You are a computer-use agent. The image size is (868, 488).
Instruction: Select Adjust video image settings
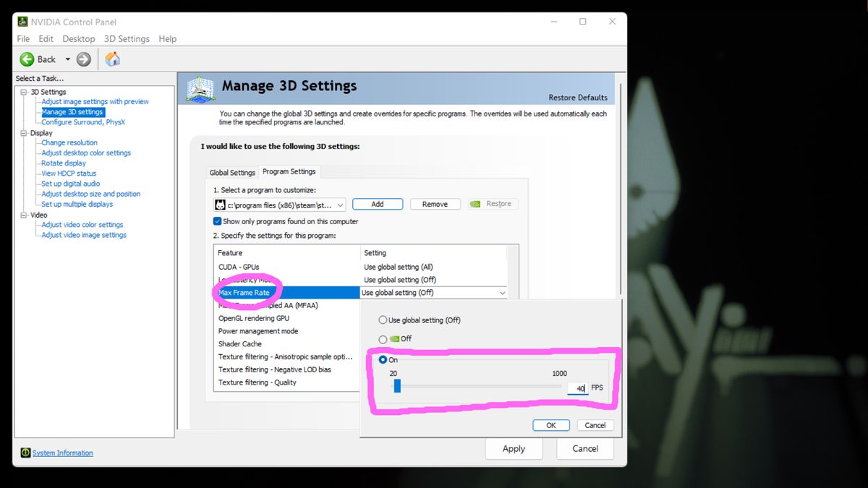point(84,235)
